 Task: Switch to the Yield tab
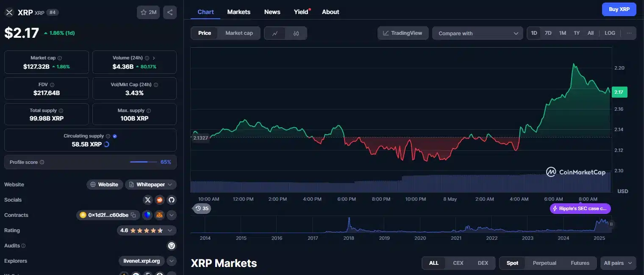[x=301, y=12]
